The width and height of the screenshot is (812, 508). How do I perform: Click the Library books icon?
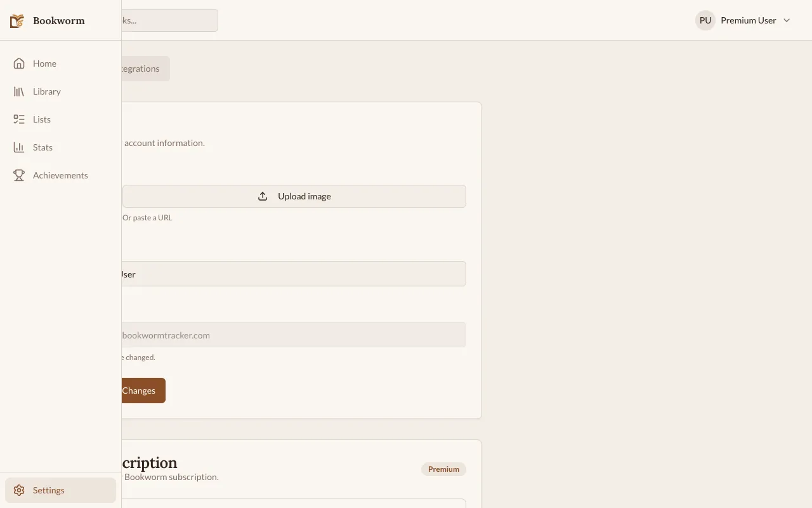[x=19, y=91]
